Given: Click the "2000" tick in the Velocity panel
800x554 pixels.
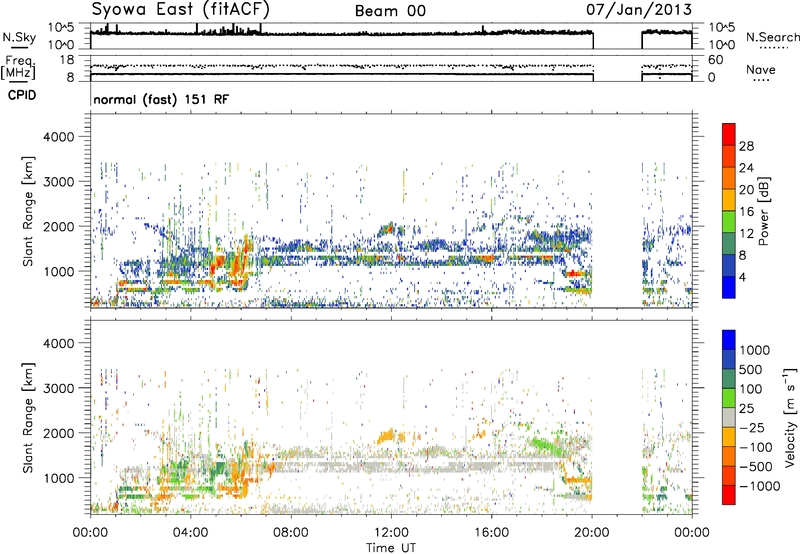Looking at the screenshot, I should pos(58,433).
